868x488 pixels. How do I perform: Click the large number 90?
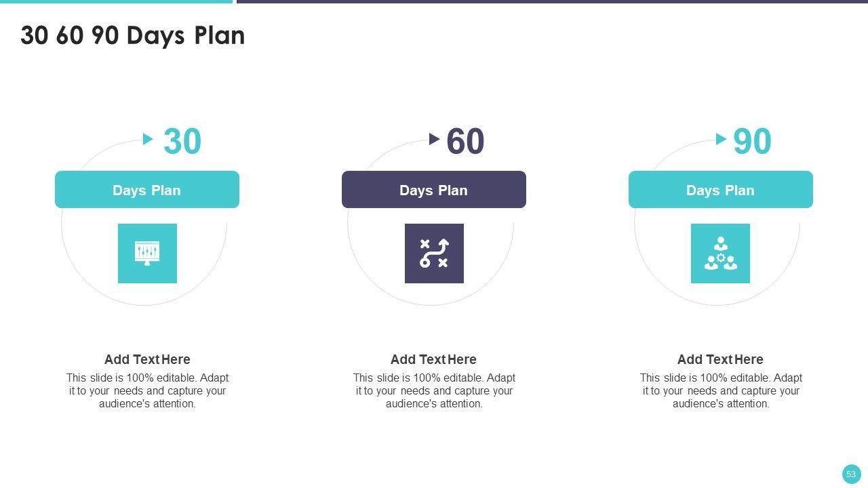pos(752,142)
